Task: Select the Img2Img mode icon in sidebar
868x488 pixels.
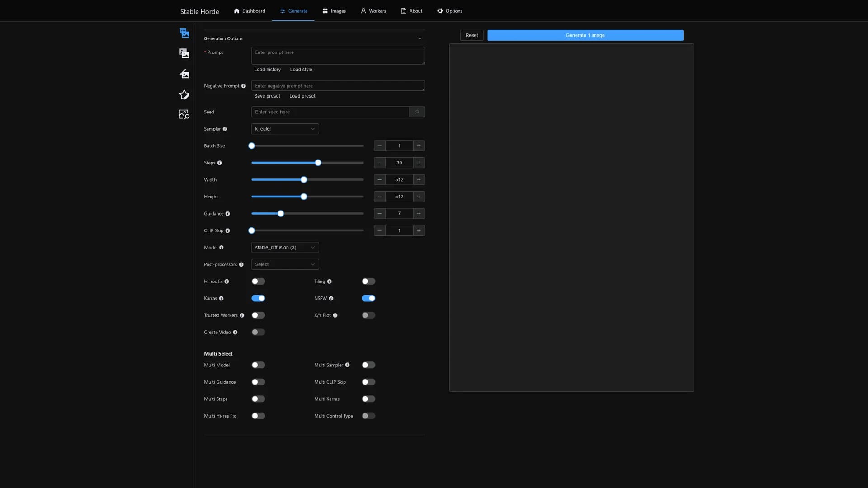Action: click(x=184, y=53)
